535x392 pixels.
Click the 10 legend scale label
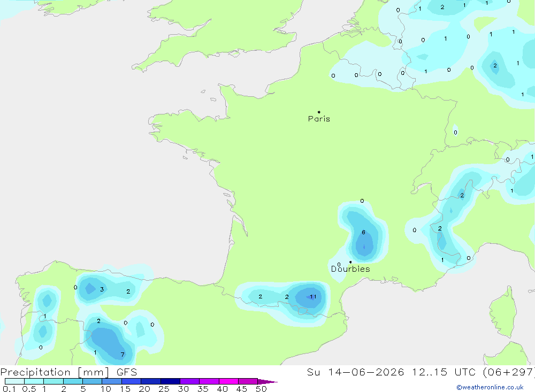pos(105,389)
